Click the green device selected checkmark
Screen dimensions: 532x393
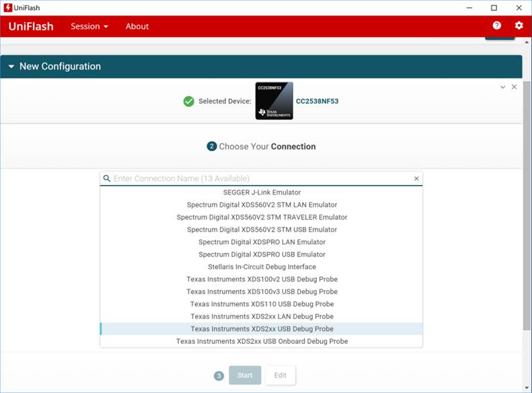(x=189, y=101)
